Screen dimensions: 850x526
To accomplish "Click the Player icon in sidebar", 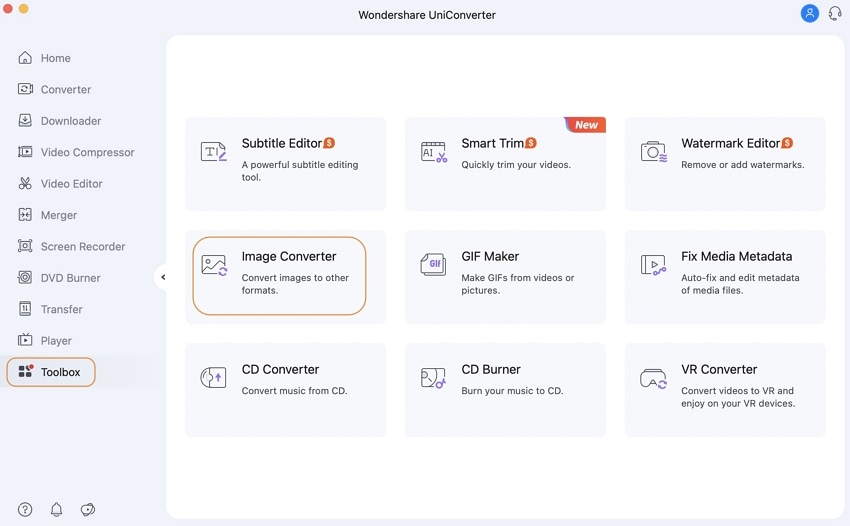I will pos(25,340).
